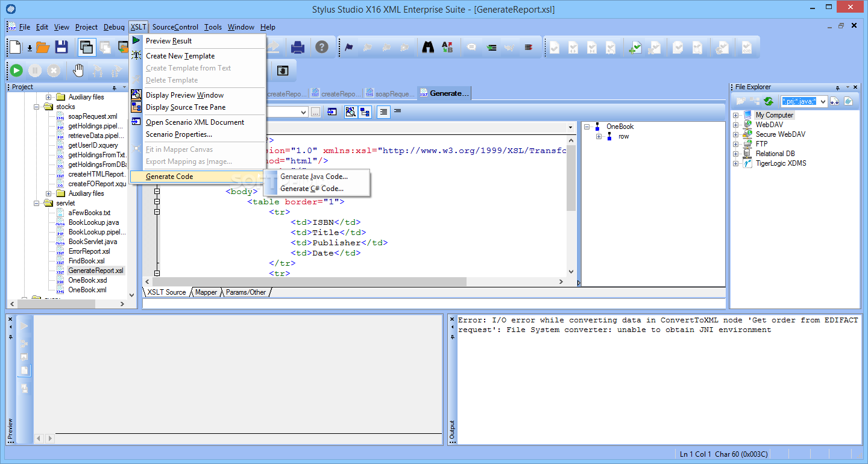Open Find with binoculars icon

coord(428,47)
